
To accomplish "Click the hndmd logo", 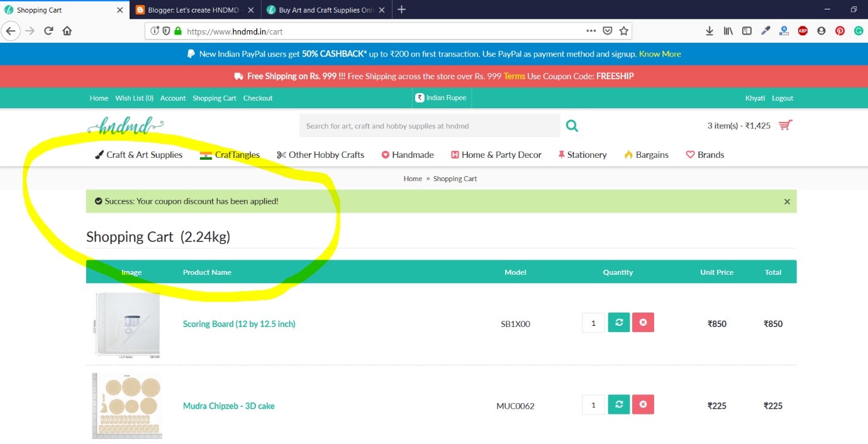I will [125, 126].
